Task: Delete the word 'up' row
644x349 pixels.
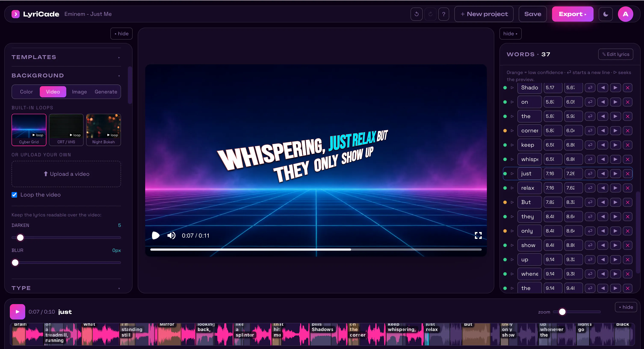Action: (628, 259)
